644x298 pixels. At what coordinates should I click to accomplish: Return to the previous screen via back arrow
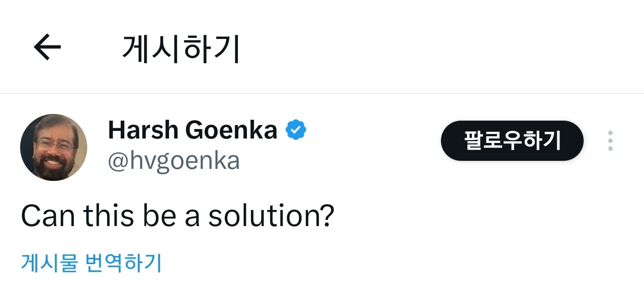47,46
